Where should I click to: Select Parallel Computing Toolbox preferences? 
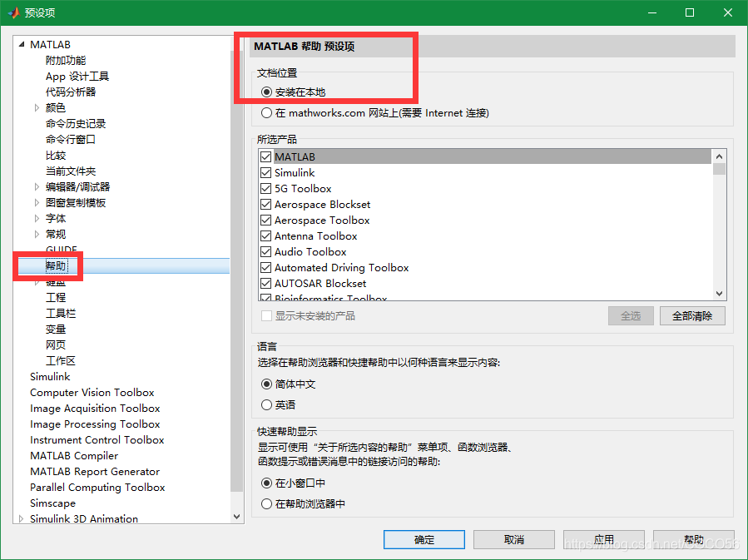97,487
